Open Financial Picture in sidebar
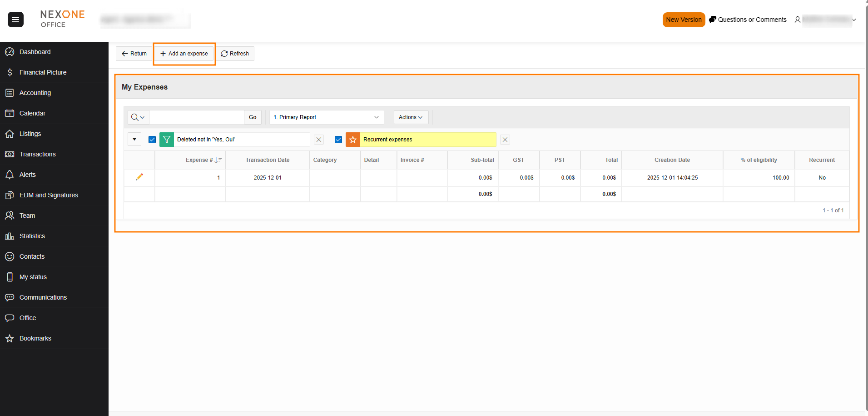Screen dimensions: 868x416 pyautogui.click(x=43, y=72)
